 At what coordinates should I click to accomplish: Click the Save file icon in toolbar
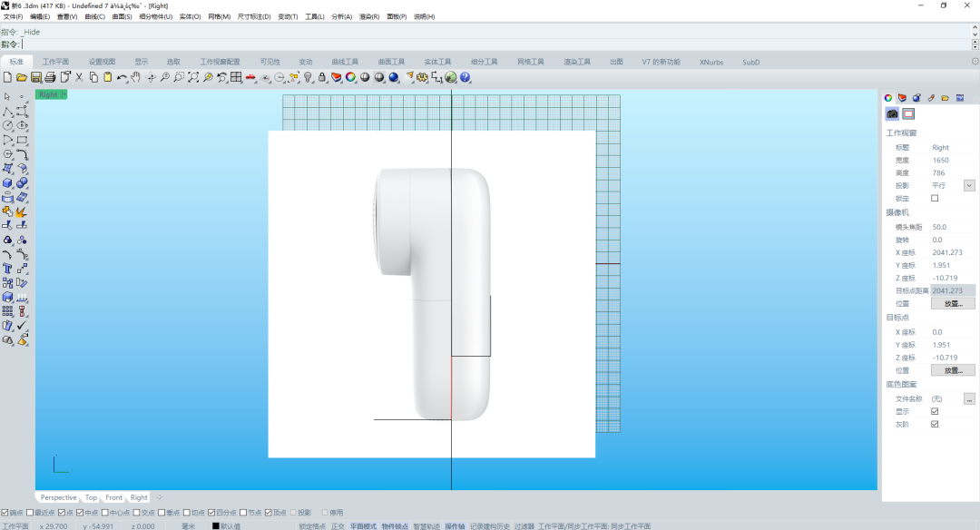pos(36,77)
